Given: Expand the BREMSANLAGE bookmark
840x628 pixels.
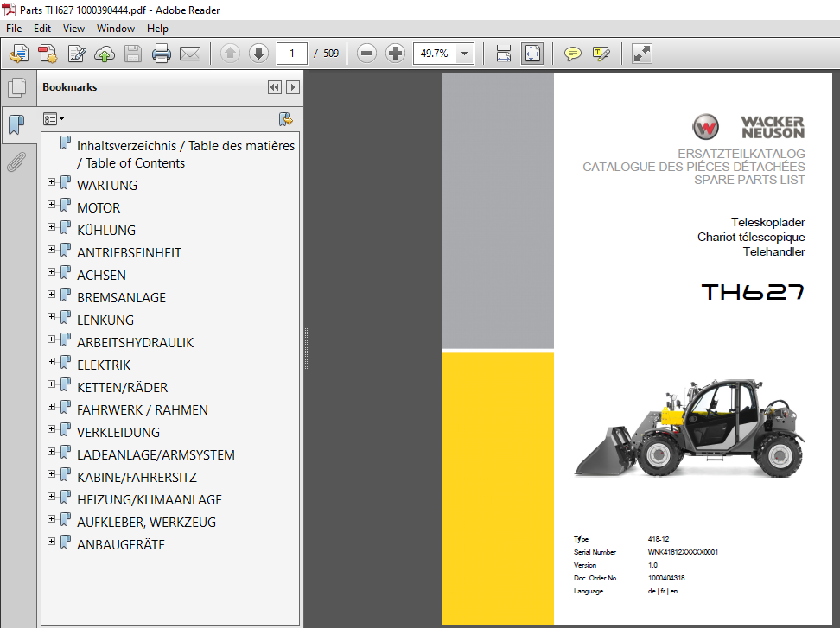Looking at the screenshot, I should (52, 295).
